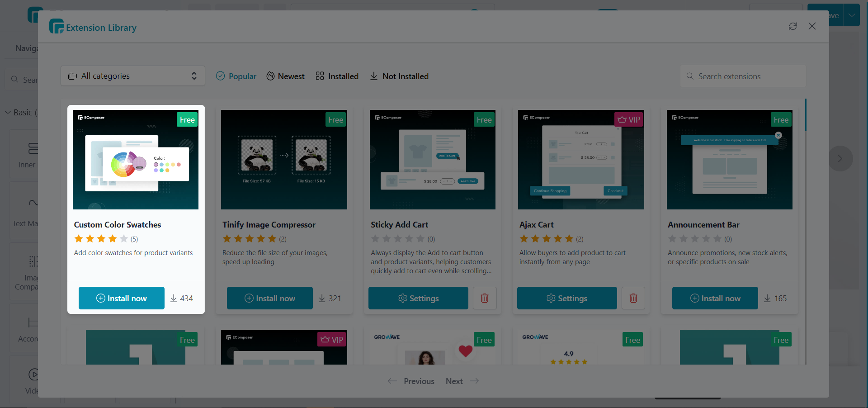Click the extension list scrollbar
Screen dimensions: 868x408
(x=806, y=115)
